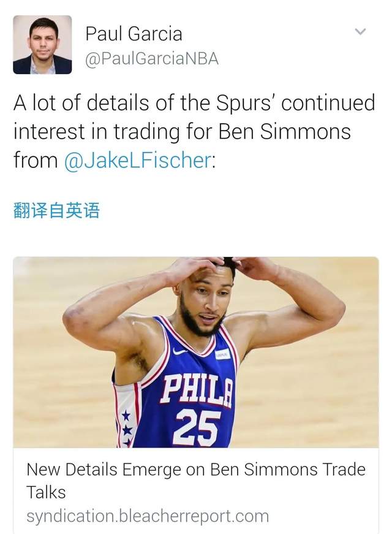Open the Ben Simmons article image

pyautogui.click(x=196, y=352)
